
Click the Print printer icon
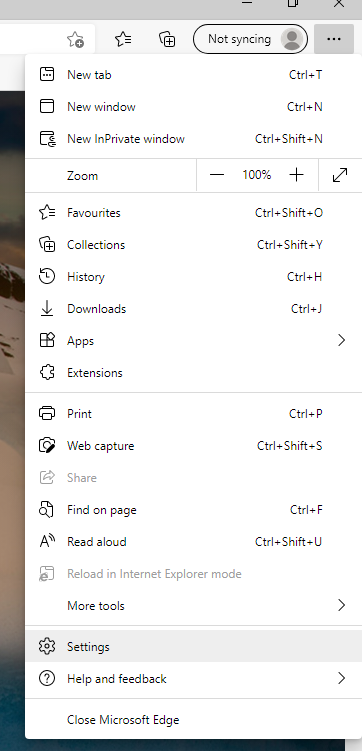point(47,414)
